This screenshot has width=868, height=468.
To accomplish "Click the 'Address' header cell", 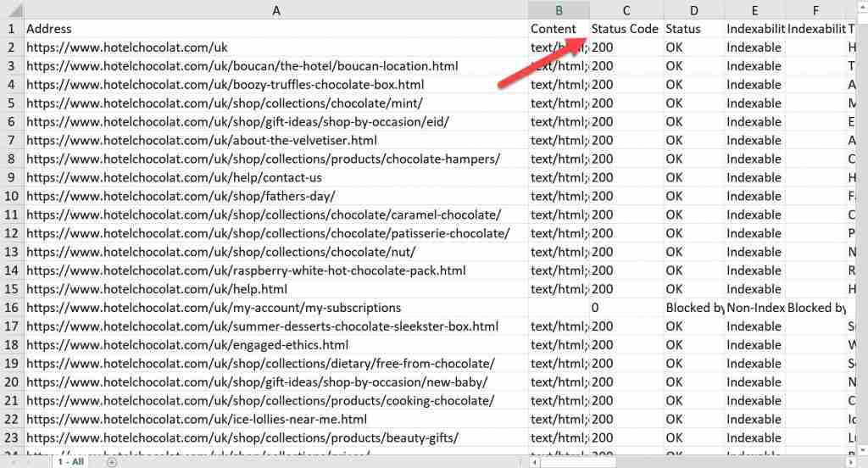I will tap(275, 29).
